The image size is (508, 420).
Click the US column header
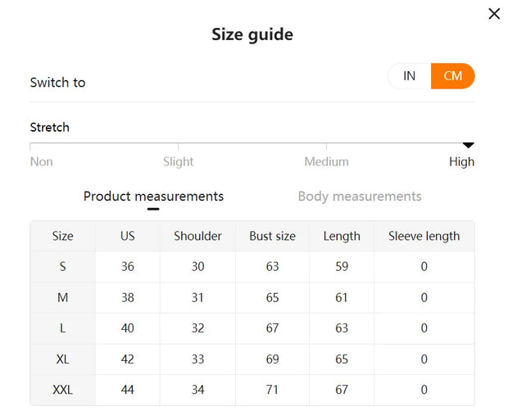click(128, 237)
